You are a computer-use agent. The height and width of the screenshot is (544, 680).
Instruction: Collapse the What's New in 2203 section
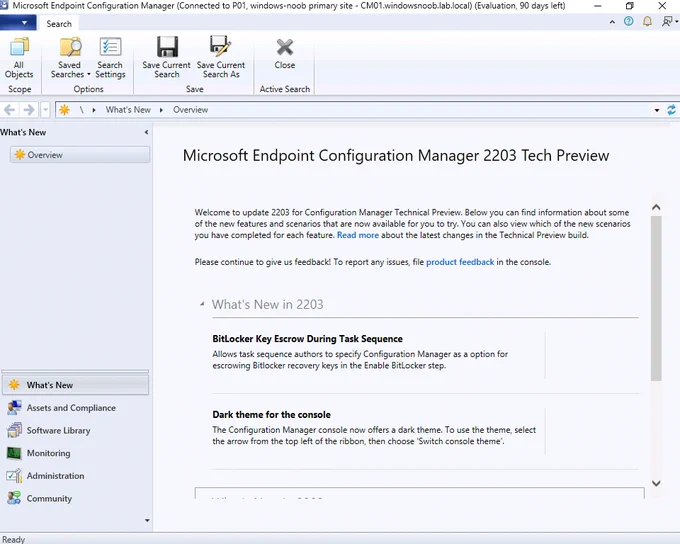tap(202, 304)
